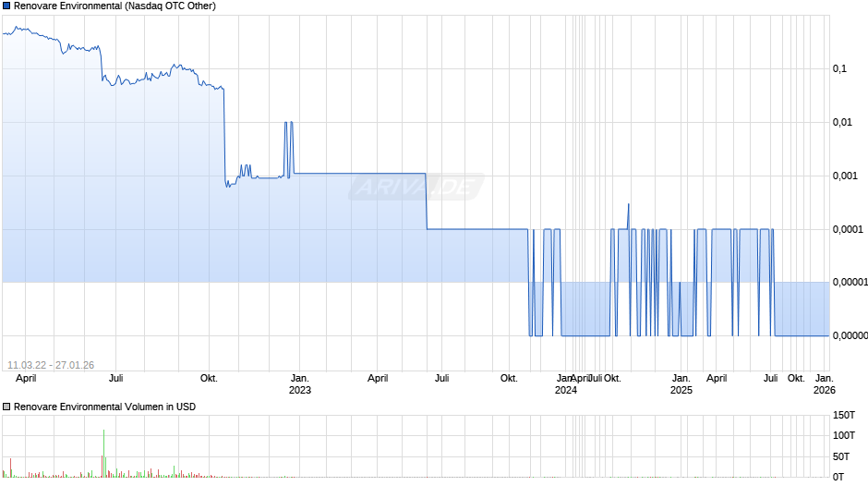Click the y-axis value 0,01
The width and height of the screenshot is (868, 486).
click(842, 122)
